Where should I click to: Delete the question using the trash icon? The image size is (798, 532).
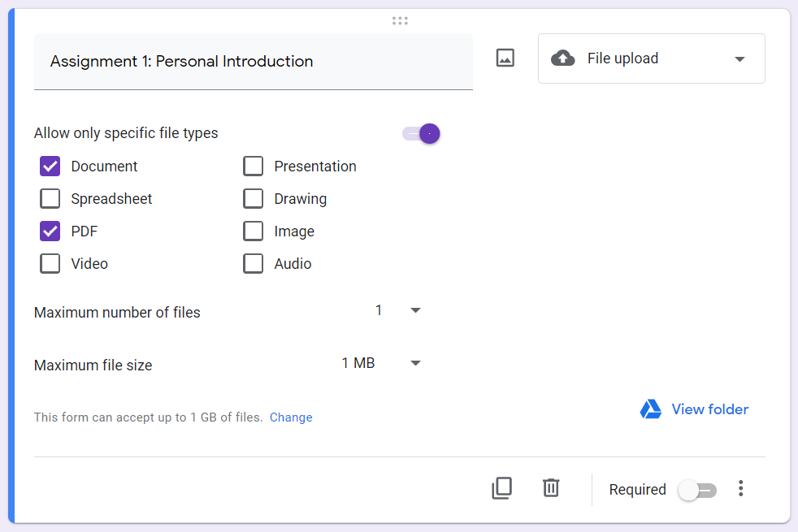pyautogui.click(x=551, y=488)
